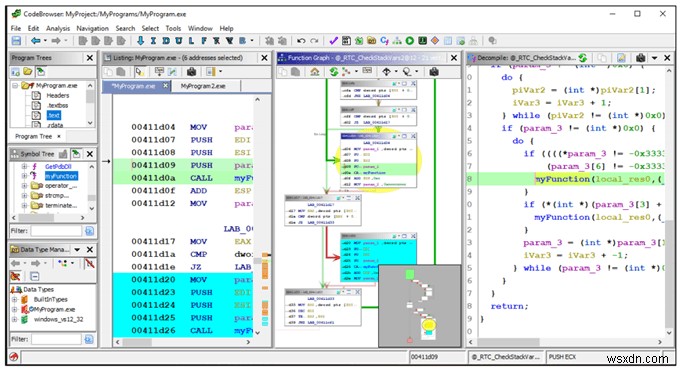
Task: Re-decompile with green refresh icon
Action: pyautogui.click(x=582, y=58)
